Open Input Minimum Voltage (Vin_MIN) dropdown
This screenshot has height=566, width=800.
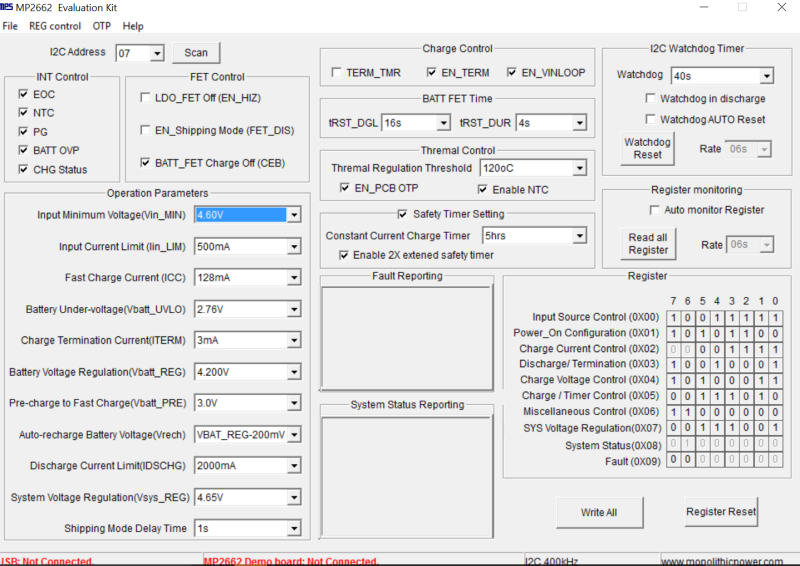(294, 215)
